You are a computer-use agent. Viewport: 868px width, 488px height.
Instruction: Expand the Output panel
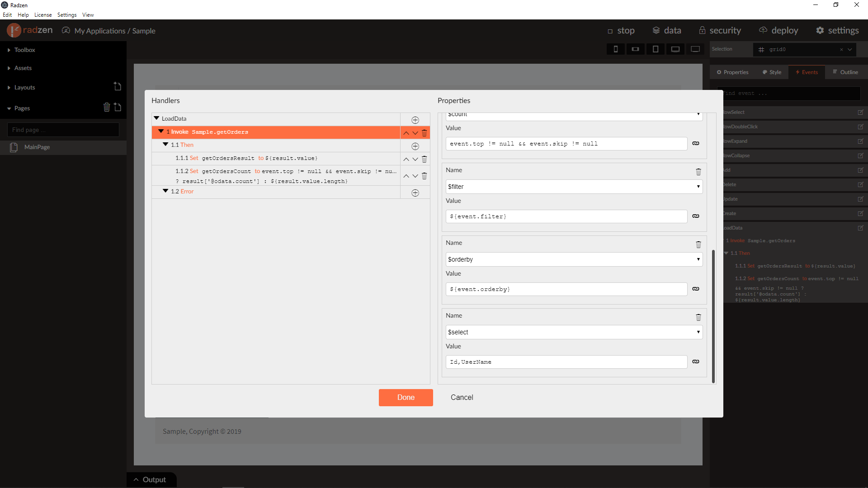151,479
